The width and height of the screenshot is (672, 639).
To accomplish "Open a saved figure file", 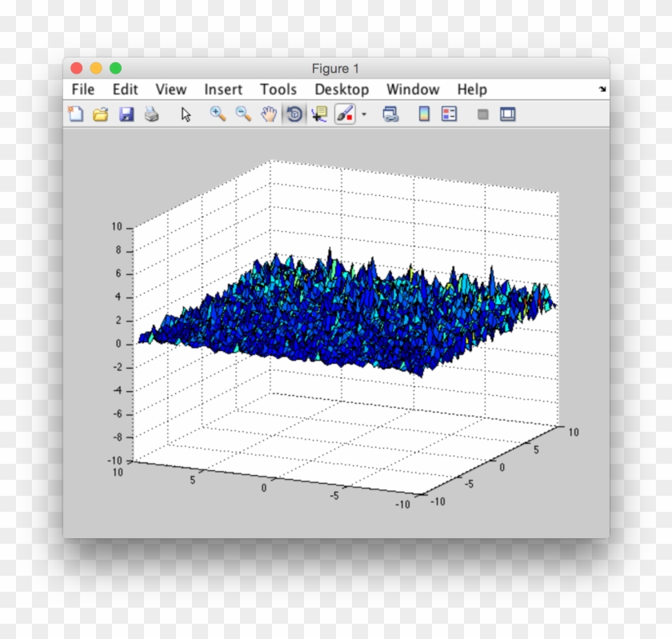I will pyautogui.click(x=100, y=114).
